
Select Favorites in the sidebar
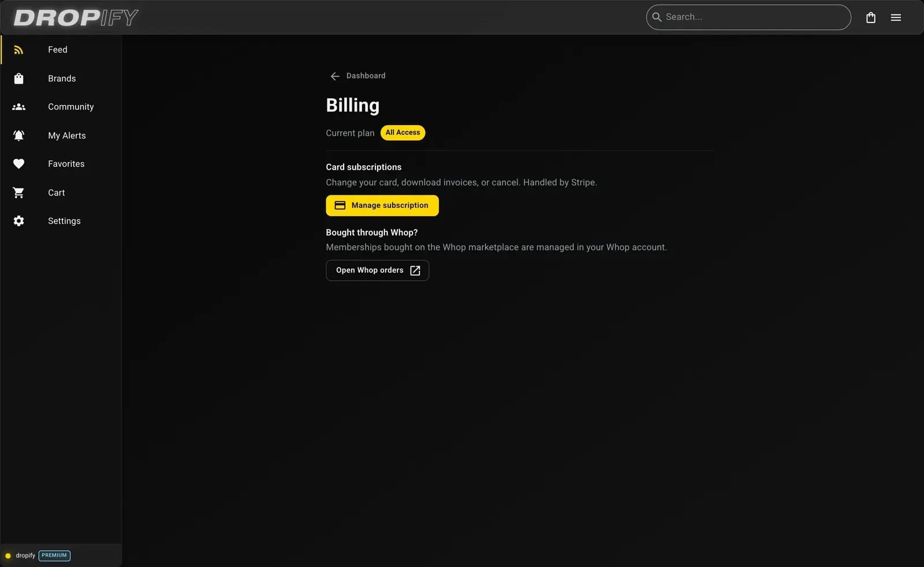(61, 164)
